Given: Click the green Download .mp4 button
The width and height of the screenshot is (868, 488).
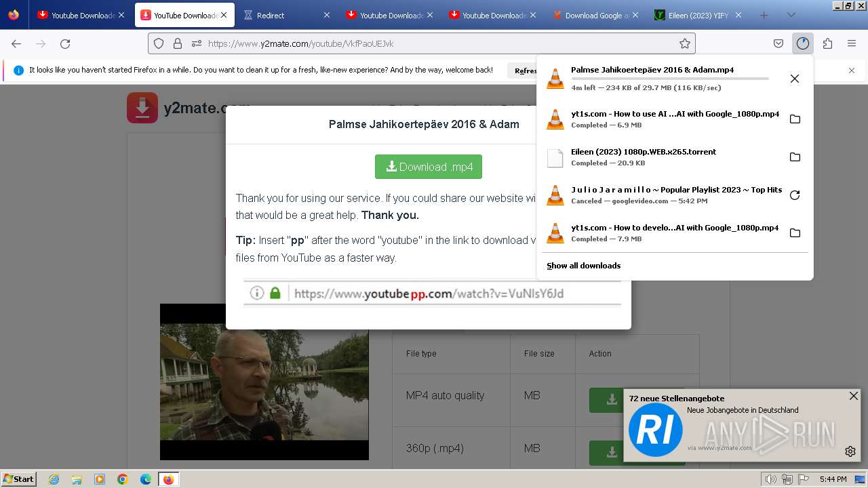Looking at the screenshot, I should point(429,167).
